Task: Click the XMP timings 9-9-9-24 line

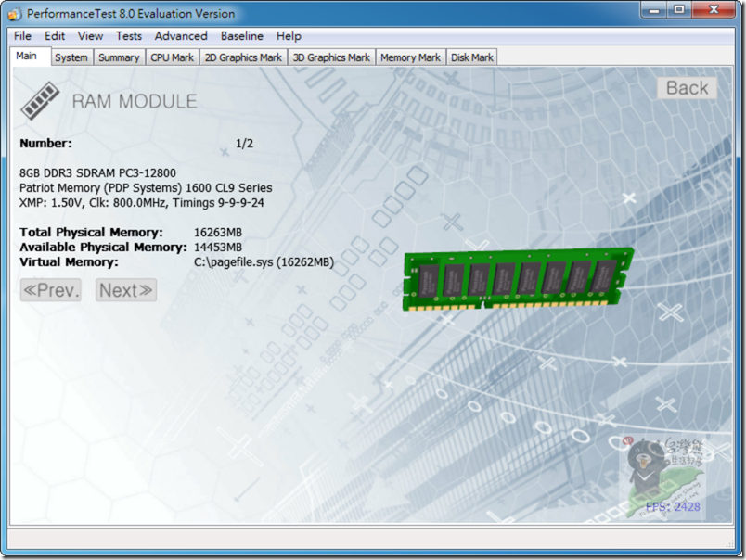Action: click(142, 203)
